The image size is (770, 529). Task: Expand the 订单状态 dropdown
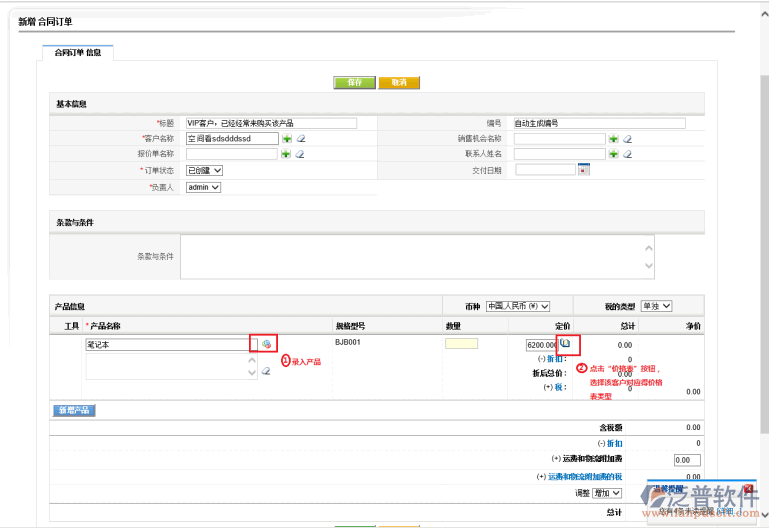204,171
